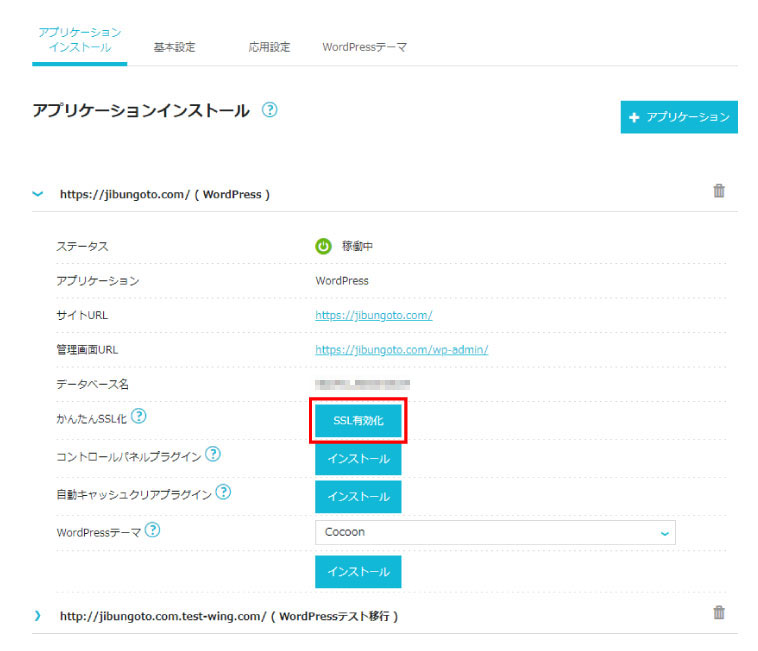Collapse the https://jibungoto.com/ (WordPress) section

click(38, 194)
